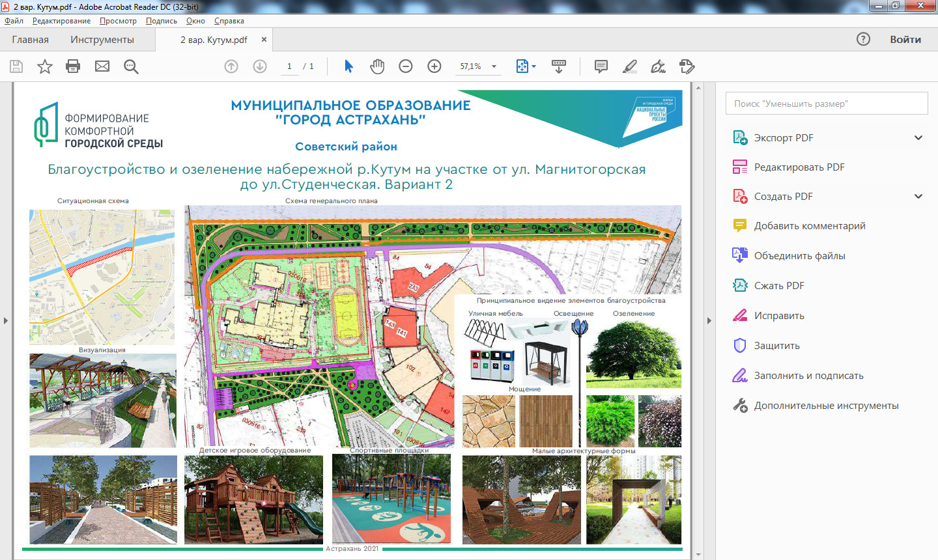Zoom in with plus icon
Viewport: 938px width, 560px height.
(434, 66)
